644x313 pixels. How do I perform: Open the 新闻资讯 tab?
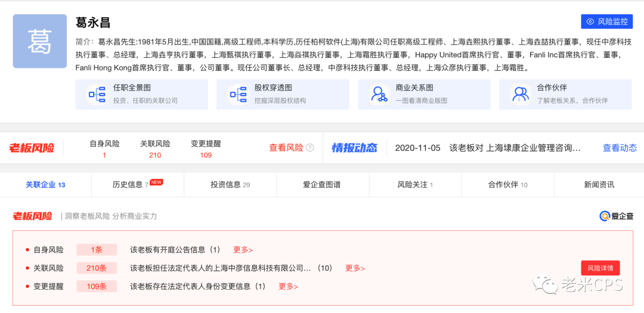599,185
